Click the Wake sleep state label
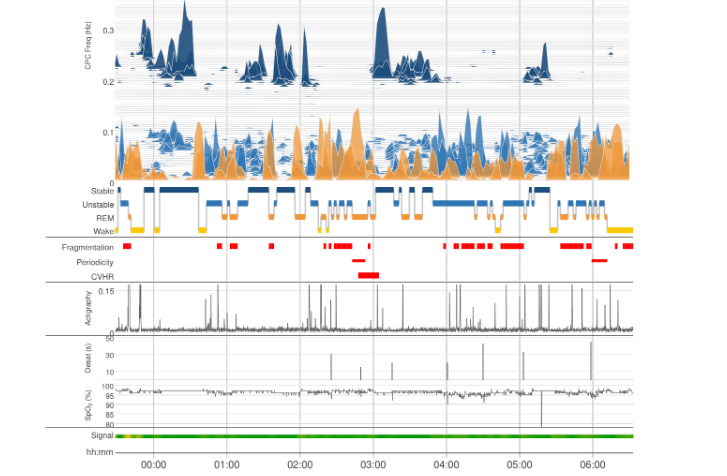727x476 pixels. 103,231
